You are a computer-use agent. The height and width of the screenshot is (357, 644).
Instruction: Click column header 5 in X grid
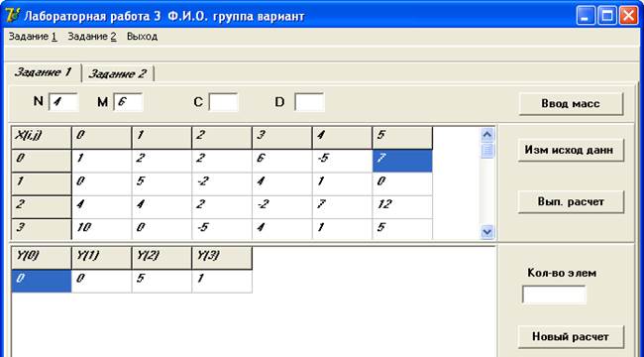coord(402,138)
